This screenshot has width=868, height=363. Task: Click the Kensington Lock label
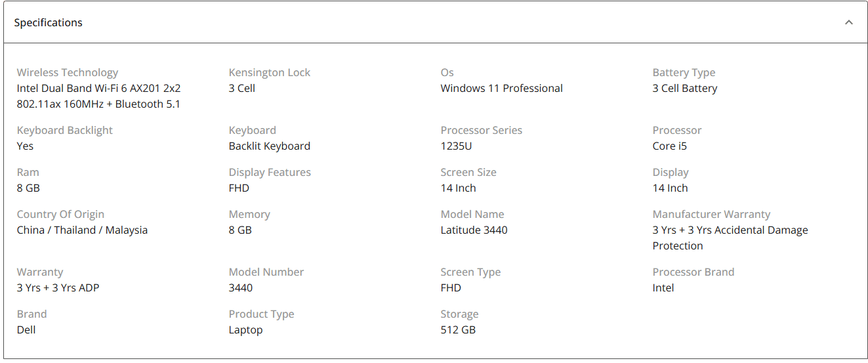tap(270, 72)
